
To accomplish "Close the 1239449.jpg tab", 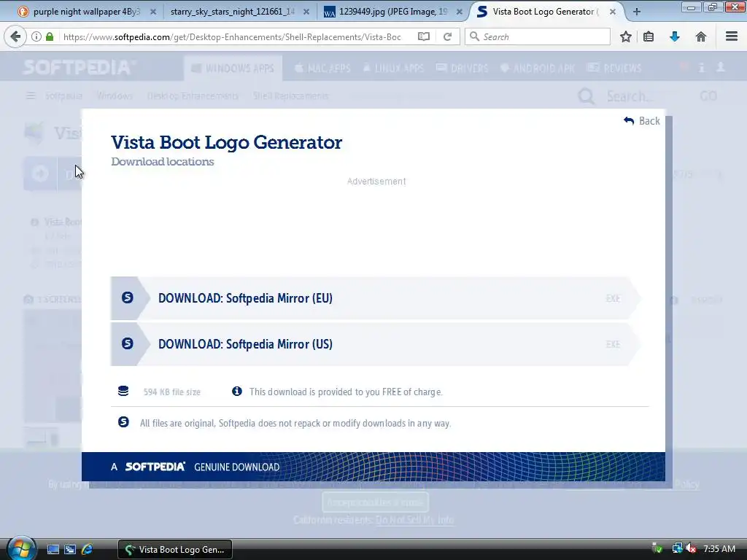I will click(x=460, y=12).
